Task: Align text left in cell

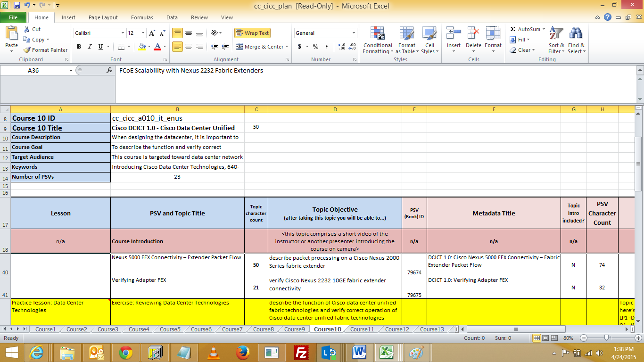Action: [178, 47]
